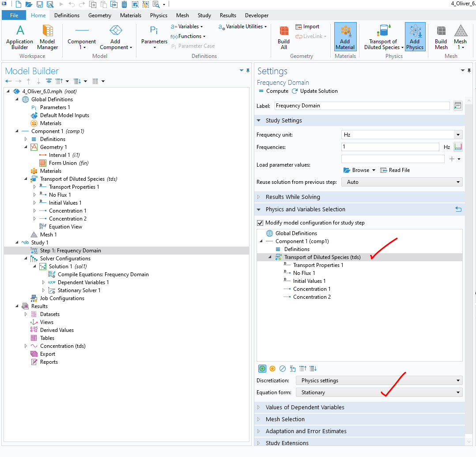476x457 pixels.
Task: Select Concentration (tds) in Results tree
Action: point(63,346)
